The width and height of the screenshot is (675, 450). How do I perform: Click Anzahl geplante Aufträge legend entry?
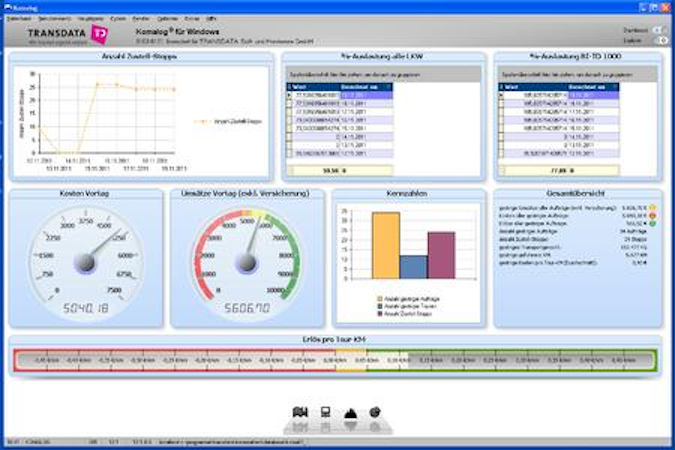tap(409, 298)
